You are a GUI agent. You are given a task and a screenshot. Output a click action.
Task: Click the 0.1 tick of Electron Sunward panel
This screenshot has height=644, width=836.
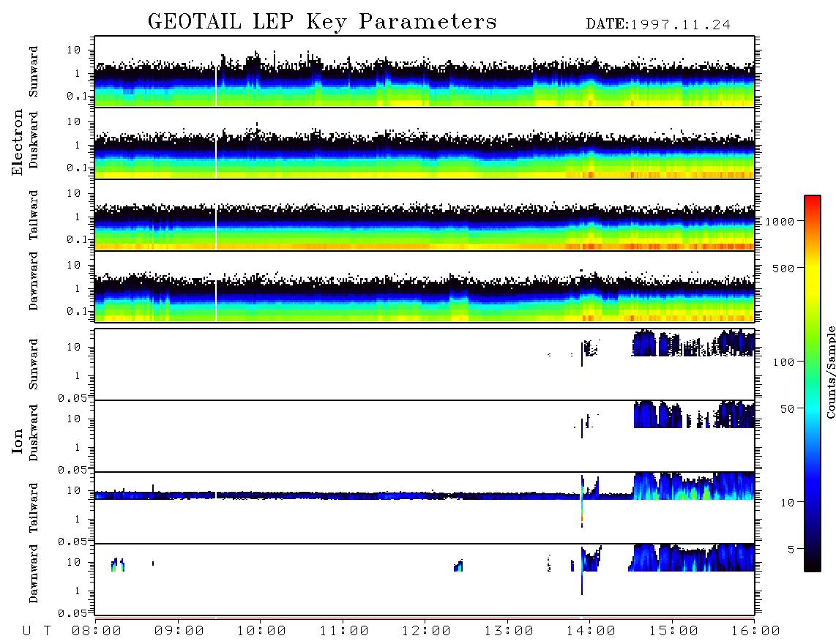click(x=78, y=96)
